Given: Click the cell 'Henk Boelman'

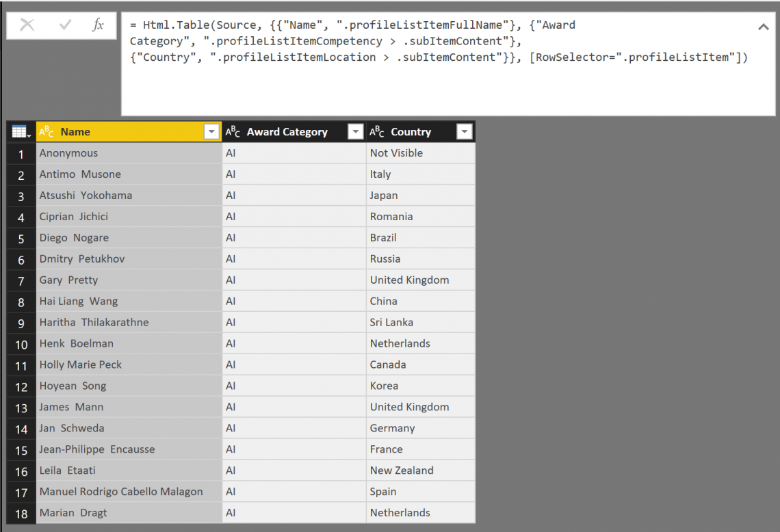Looking at the screenshot, I should pyautogui.click(x=129, y=343).
